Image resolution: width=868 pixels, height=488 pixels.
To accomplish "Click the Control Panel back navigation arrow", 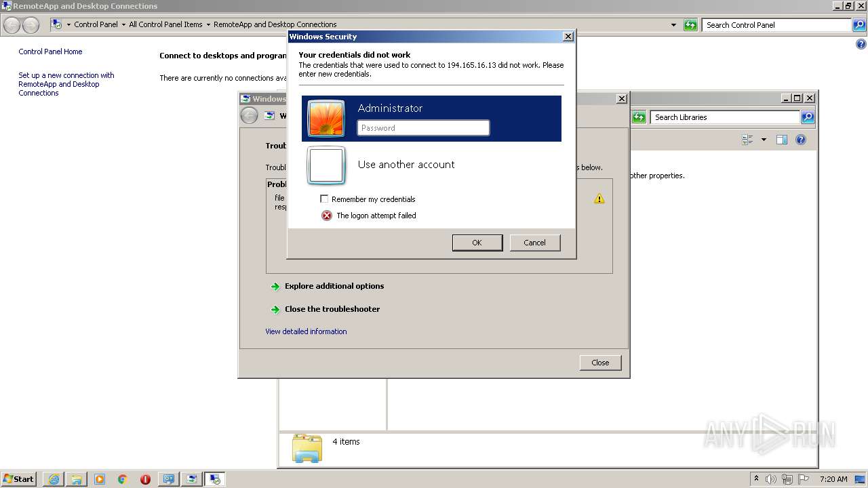I will [x=12, y=25].
